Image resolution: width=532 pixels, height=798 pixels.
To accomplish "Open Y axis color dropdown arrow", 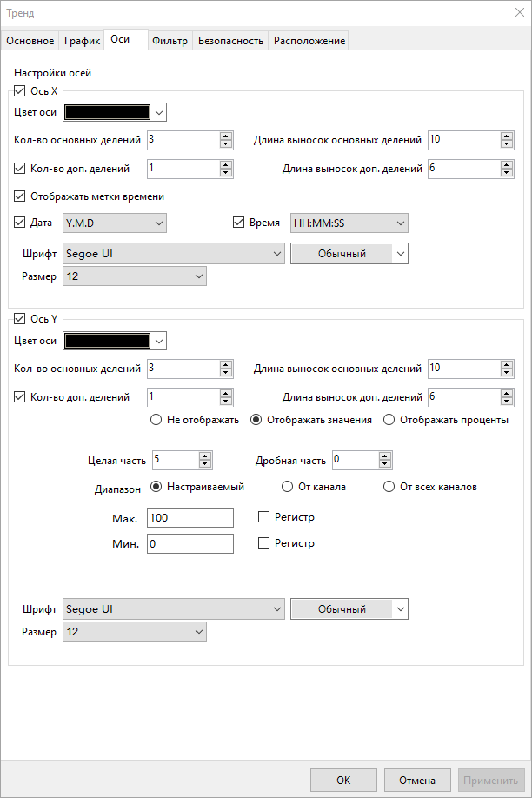I will 159,341.
